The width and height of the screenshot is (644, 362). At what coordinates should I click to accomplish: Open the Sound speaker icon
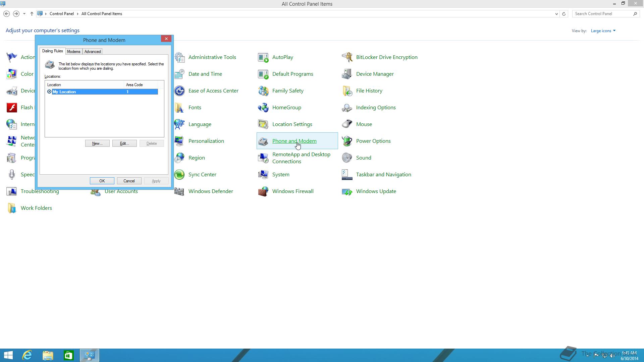[347, 158]
